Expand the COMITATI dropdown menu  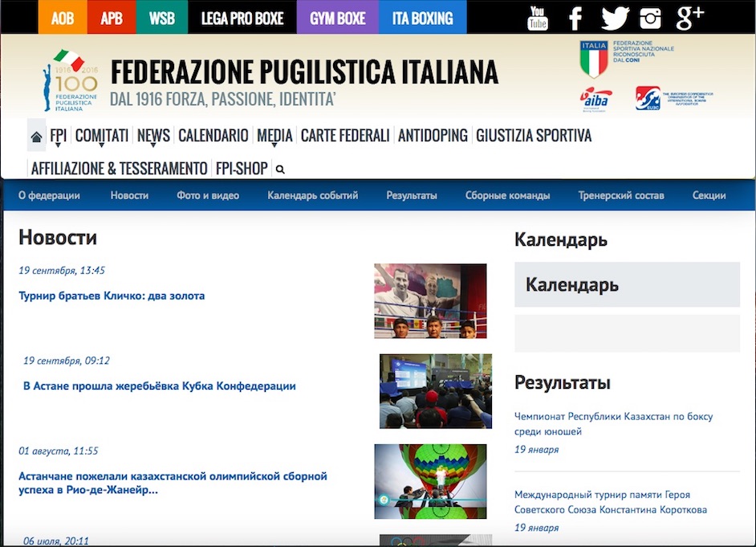pos(102,137)
